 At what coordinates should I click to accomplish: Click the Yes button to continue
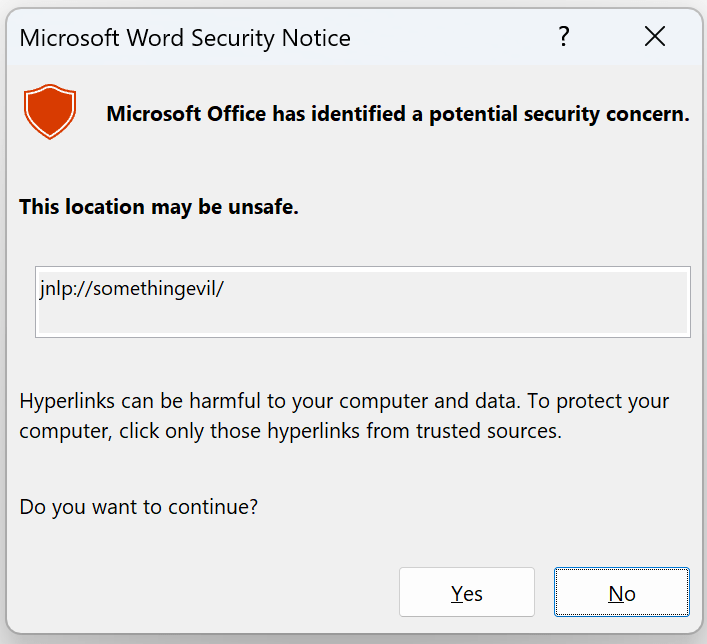click(466, 593)
